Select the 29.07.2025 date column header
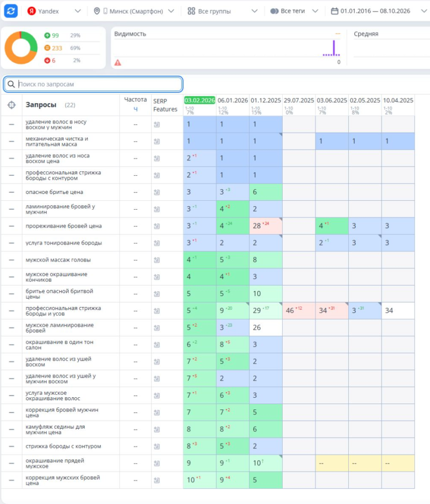 (x=299, y=100)
